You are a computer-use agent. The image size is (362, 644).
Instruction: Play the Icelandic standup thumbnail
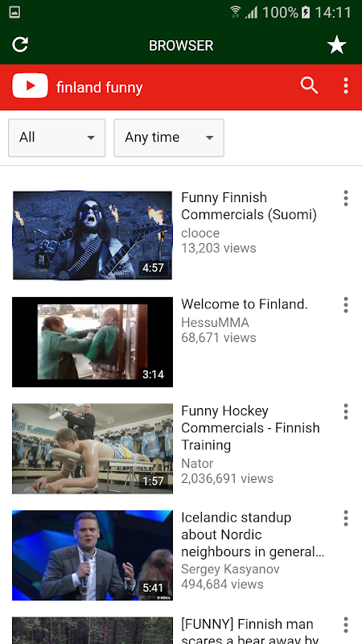[x=93, y=555]
